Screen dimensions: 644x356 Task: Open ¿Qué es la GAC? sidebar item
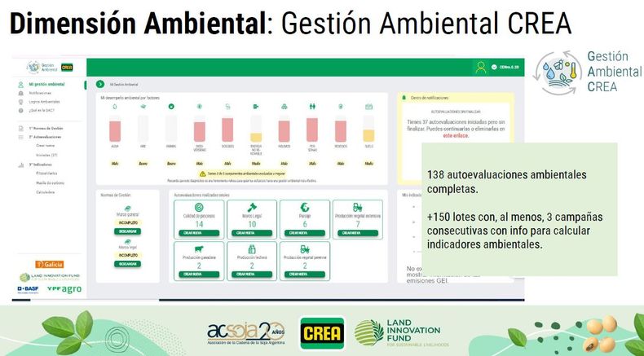pyautogui.click(x=42, y=111)
